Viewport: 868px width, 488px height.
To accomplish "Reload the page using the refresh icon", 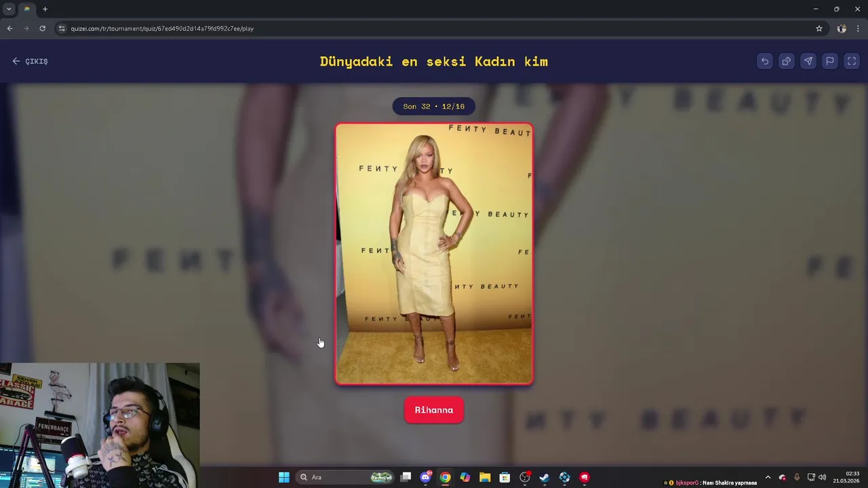I will tap(42, 28).
